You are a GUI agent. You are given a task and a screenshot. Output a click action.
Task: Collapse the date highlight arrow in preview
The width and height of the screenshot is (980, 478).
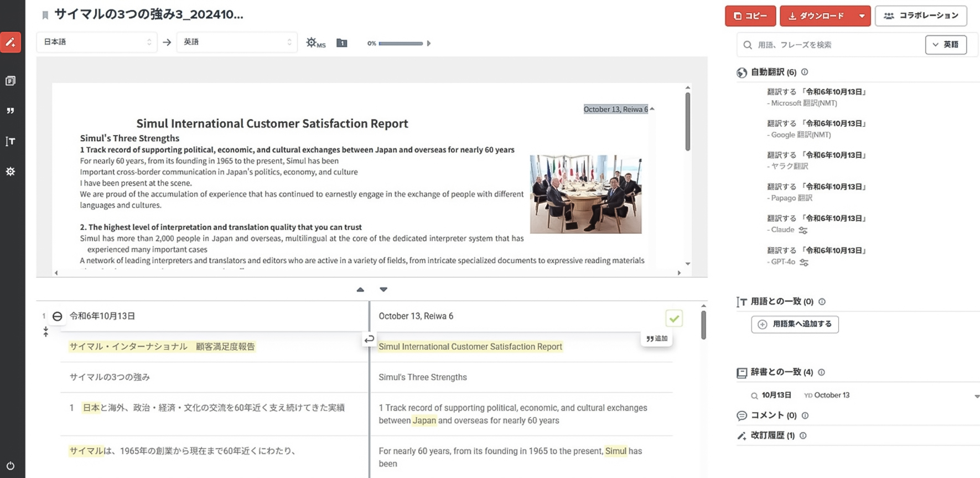point(652,109)
